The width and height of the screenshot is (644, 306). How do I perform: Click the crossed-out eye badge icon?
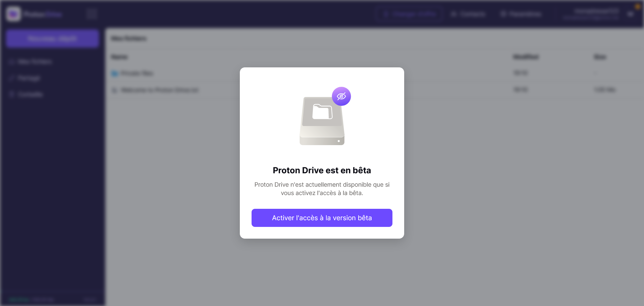point(341,97)
